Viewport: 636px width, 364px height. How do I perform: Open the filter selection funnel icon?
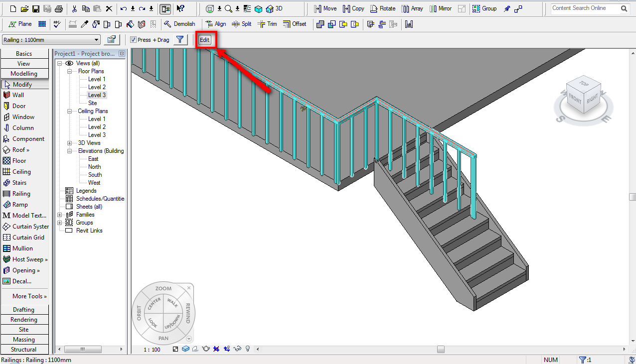coord(180,40)
